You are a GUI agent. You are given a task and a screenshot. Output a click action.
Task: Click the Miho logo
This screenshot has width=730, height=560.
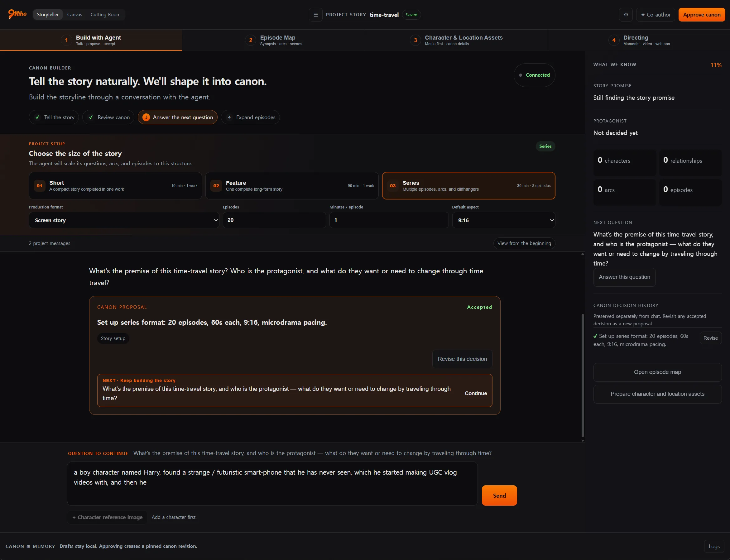pos(17,14)
